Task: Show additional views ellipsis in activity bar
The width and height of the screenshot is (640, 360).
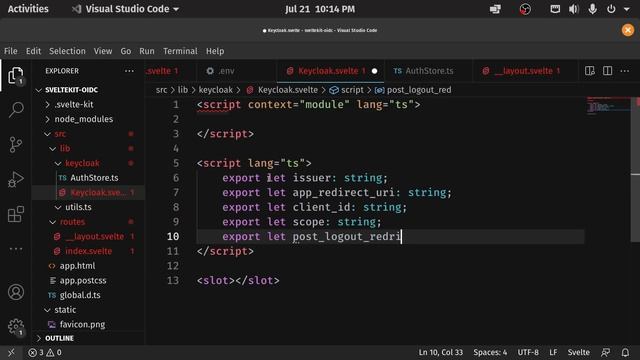Action: (x=16, y=249)
